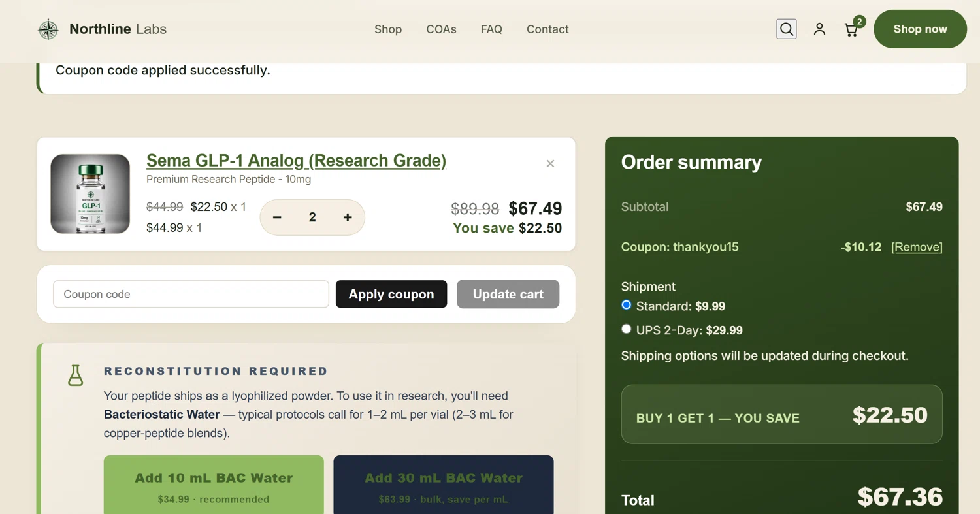980x514 pixels.
Task: Add 10 mL BAC Water
Action: point(214,485)
